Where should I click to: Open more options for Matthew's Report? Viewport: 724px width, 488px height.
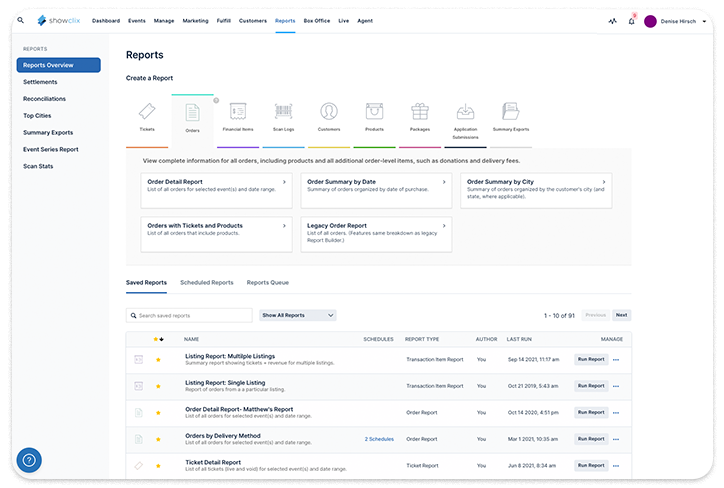pos(616,413)
